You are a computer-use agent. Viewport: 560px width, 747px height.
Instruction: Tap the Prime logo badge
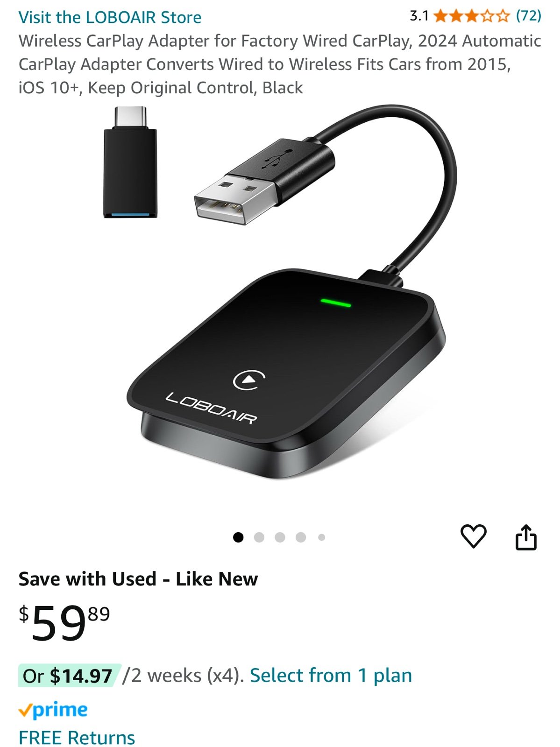coord(53,710)
